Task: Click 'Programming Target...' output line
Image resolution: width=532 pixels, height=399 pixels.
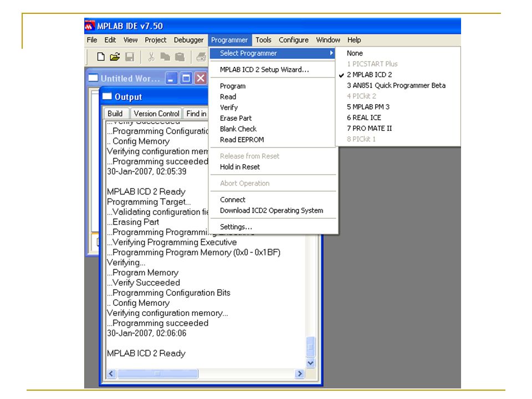Action: pyautogui.click(x=149, y=202)
